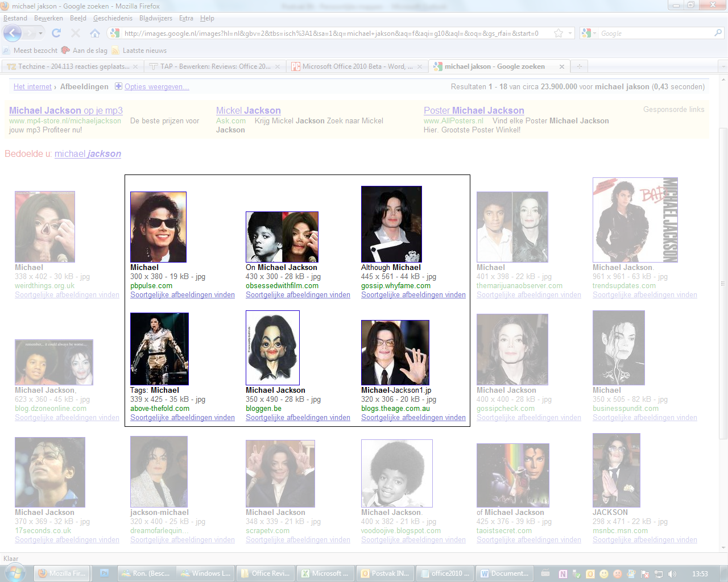Screen dimensions: 728x582
Task: Bookmark this page with the star icon
Action: pos(559,34)
